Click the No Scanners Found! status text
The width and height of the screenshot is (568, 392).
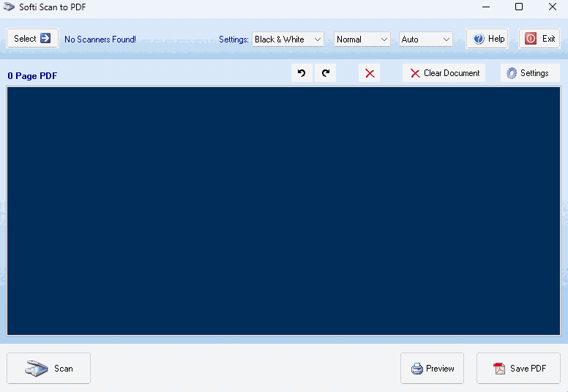[x=100, y=39]
